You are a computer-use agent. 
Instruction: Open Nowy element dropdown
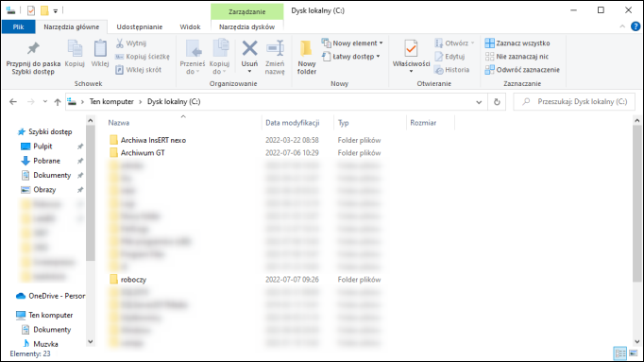coord(352,43)
